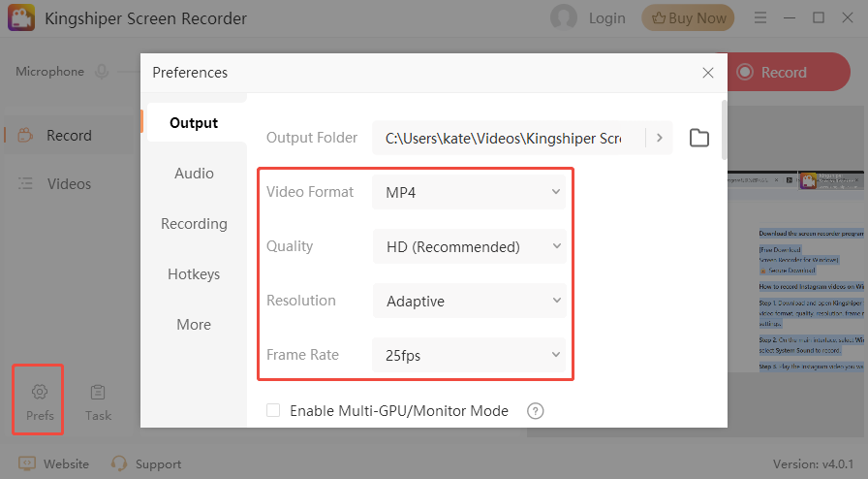The width and height of the screenshot is (868, 479).
Task: Expand the Video Format MP4 dropdown
Action: pos(469,192)
